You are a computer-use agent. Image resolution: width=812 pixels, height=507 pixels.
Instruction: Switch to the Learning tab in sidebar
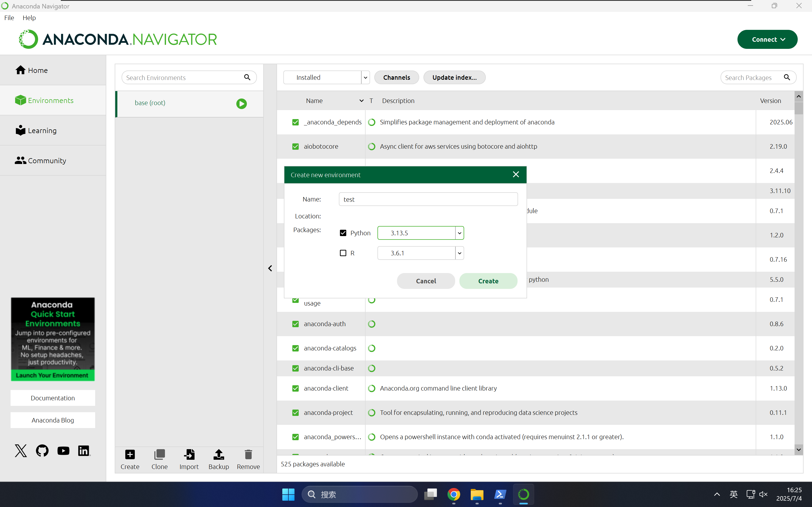tap(42, 130)
